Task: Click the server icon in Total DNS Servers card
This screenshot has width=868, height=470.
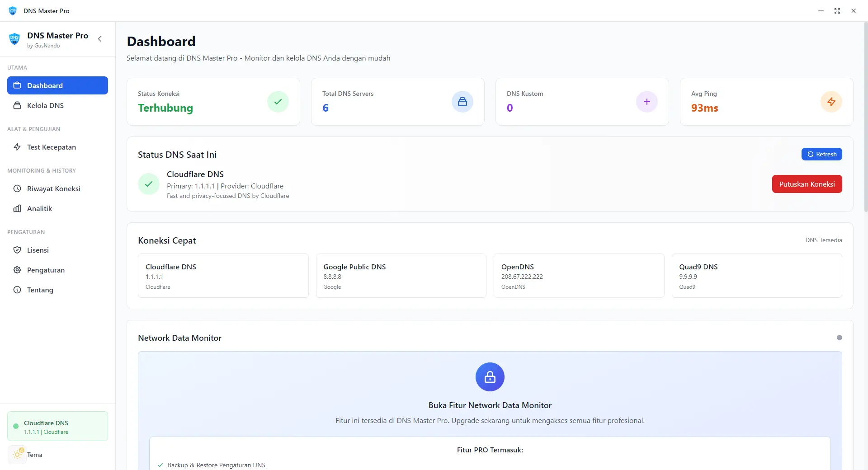Action: click(x=462, y=102)
